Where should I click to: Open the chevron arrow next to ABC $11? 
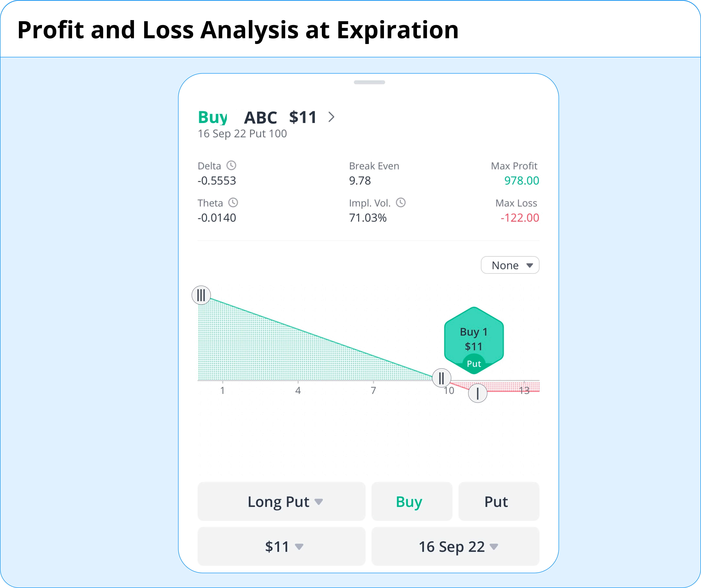tap(331, 117)
